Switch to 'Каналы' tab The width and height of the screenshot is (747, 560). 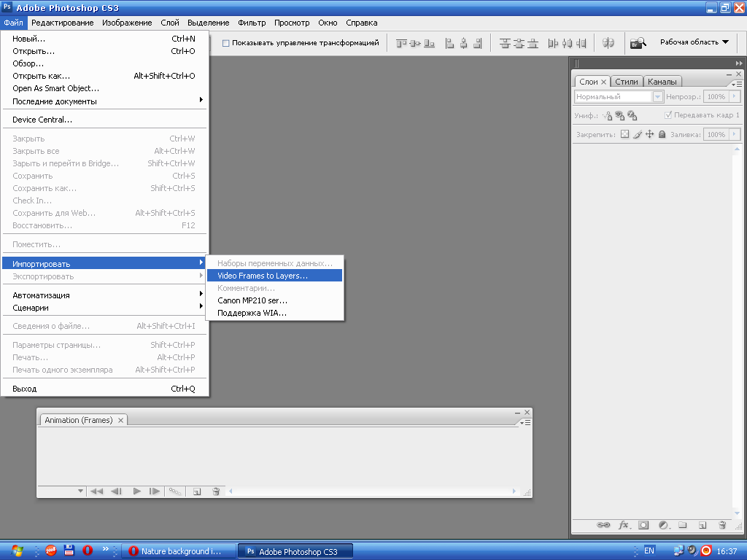662,82
